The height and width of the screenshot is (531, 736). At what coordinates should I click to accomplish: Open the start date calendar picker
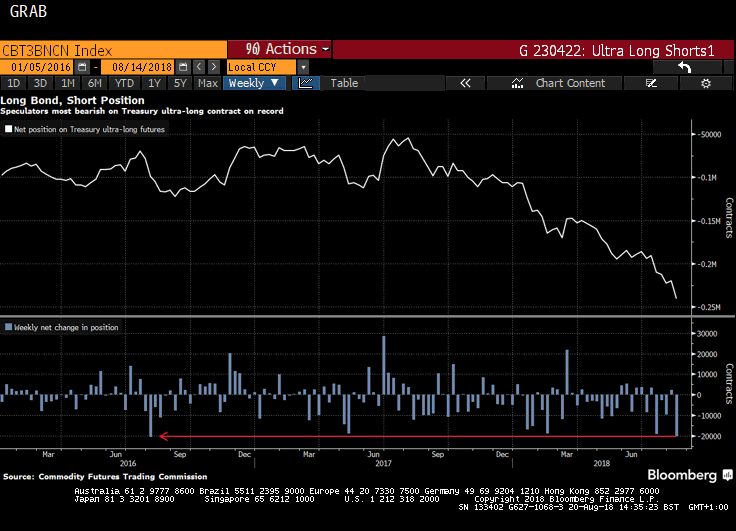point(82,67)
